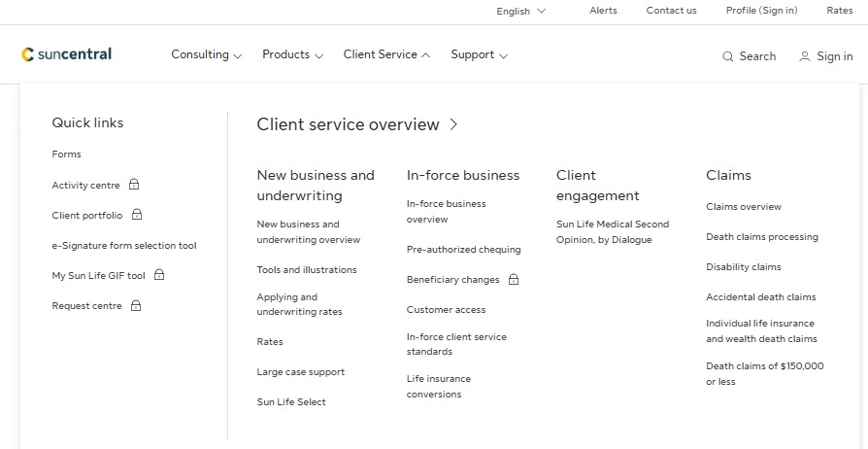Click the Sun Central logo
Viewport: 868px width, 449px height.
point(67,54)
